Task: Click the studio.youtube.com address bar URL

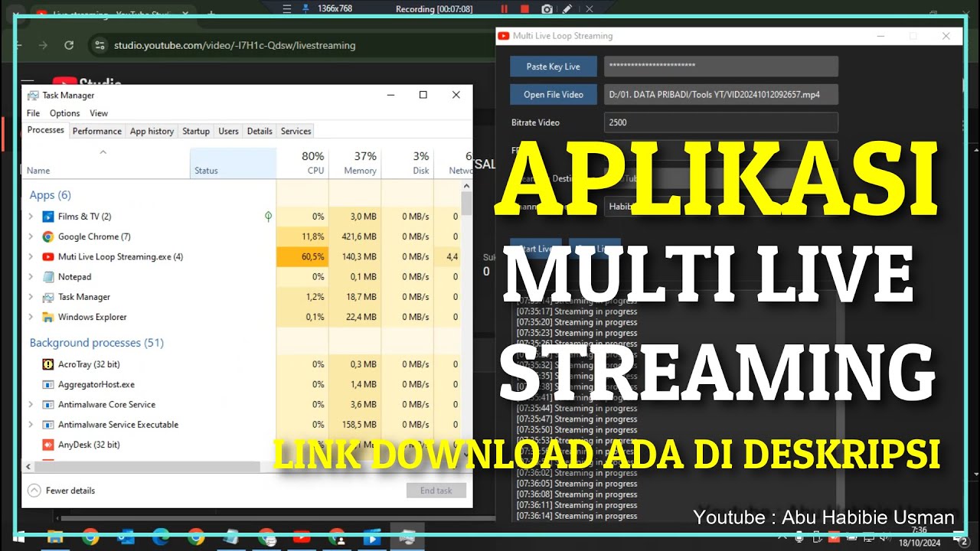Action: pos(234,45)
